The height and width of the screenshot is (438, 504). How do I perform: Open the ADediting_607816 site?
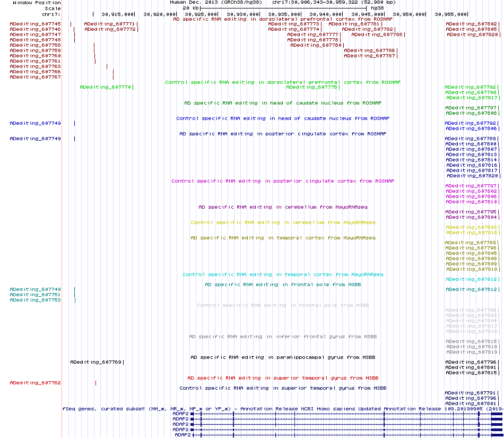point(473,165)
